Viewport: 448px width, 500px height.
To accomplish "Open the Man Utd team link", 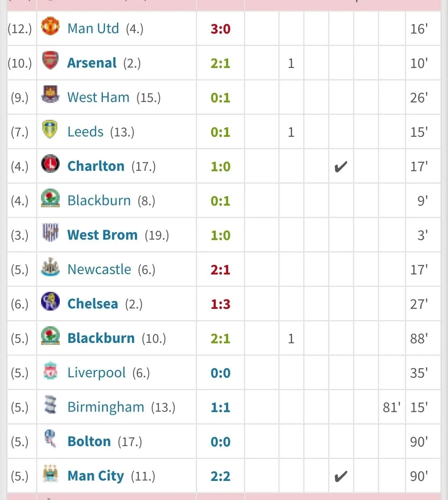I will point(93,29).
